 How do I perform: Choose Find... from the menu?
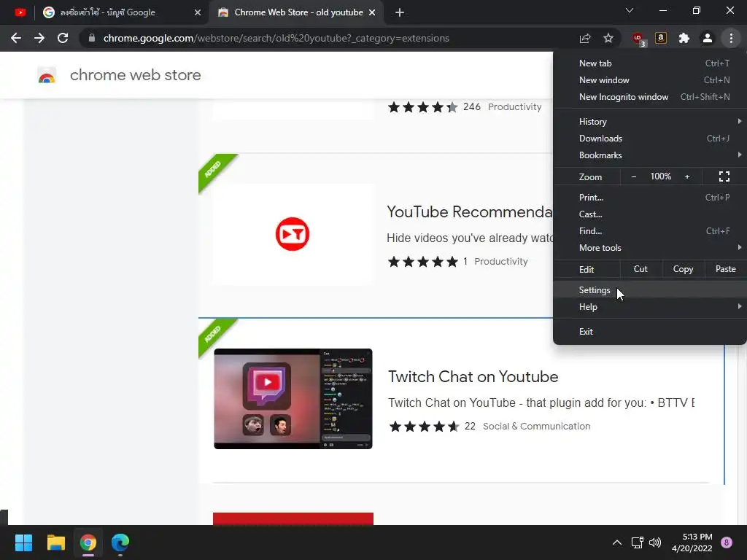(x=650, y=231)
